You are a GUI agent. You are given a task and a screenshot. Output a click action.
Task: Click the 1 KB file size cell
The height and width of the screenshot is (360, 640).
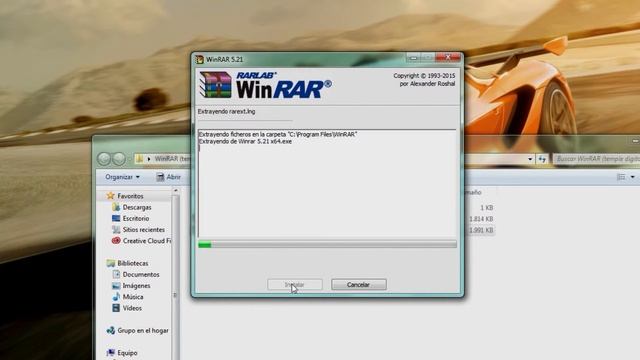(x=487, y=208)
